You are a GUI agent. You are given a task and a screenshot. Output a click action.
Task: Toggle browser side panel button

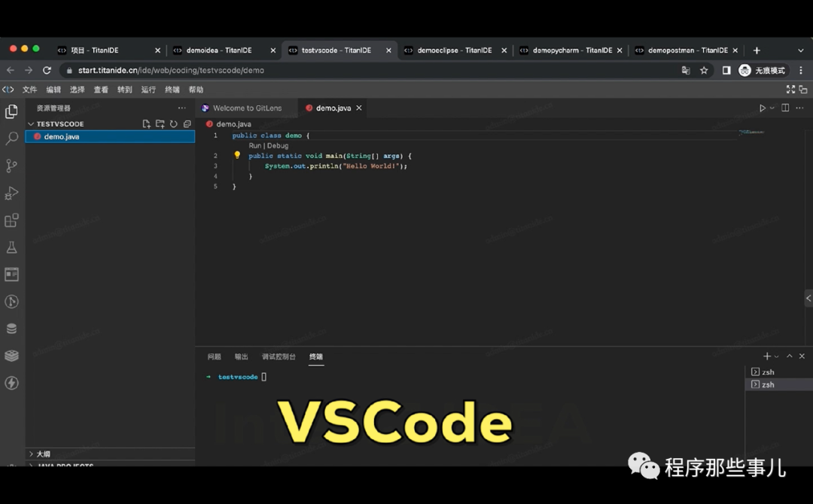click(726, 71)
